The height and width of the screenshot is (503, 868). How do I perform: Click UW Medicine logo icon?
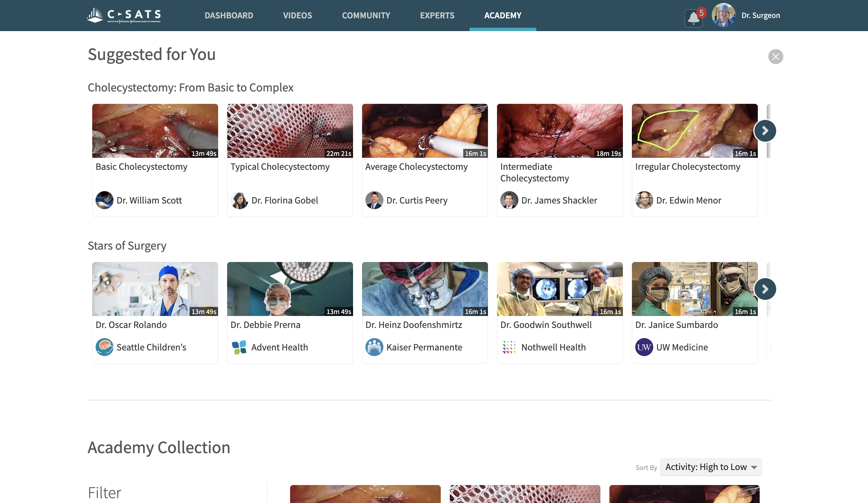pos(644,347)
